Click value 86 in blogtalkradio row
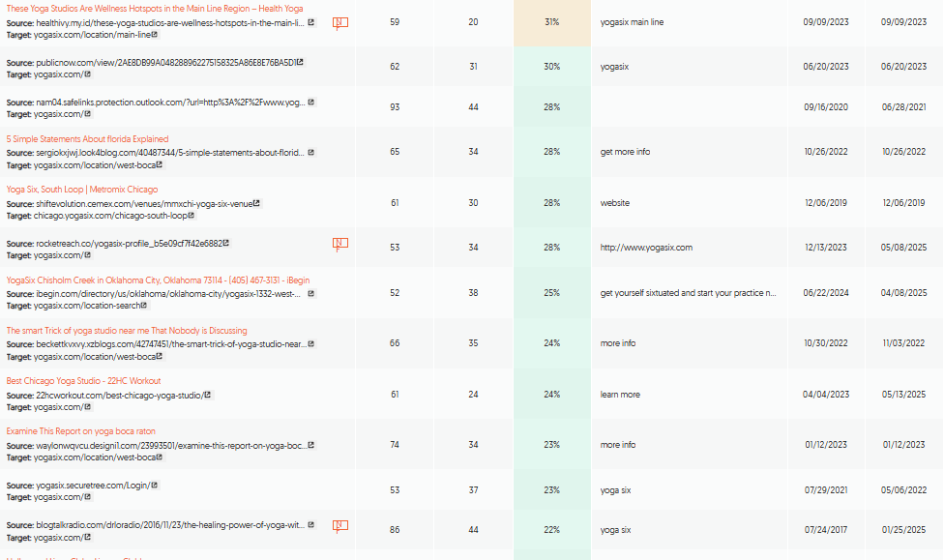The image size is (944, 560). [395, 530]
